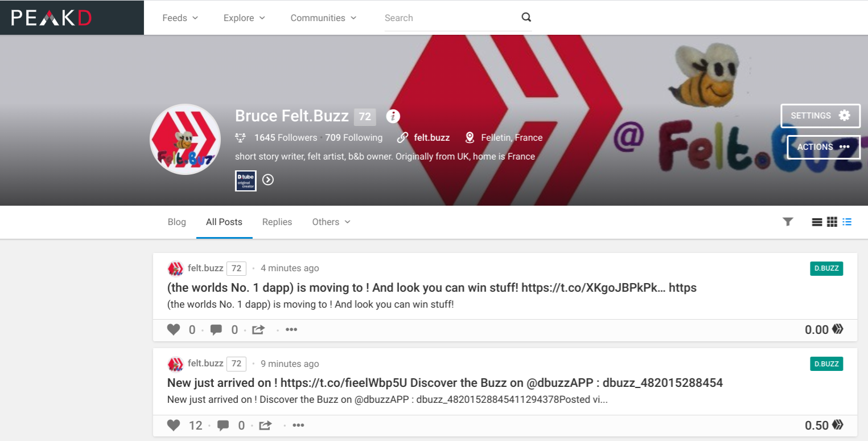Select the All Posts tab
Image resolution: width=868 pixels, height=441 pixels.
coord(224,222)
